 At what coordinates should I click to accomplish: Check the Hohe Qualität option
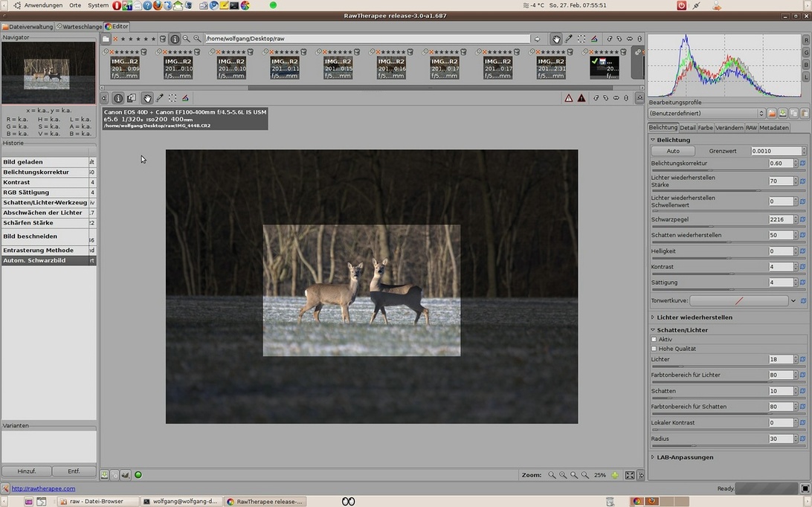654,349
